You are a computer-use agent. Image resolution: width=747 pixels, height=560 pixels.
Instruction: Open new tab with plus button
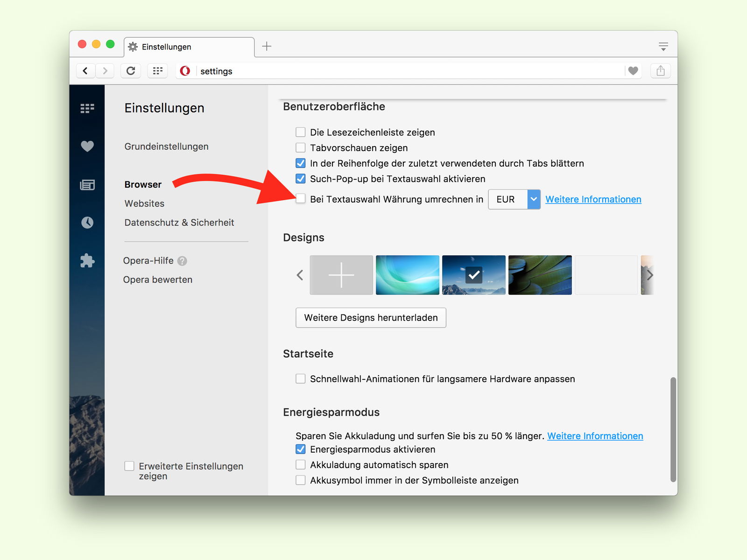coord(267,46)
